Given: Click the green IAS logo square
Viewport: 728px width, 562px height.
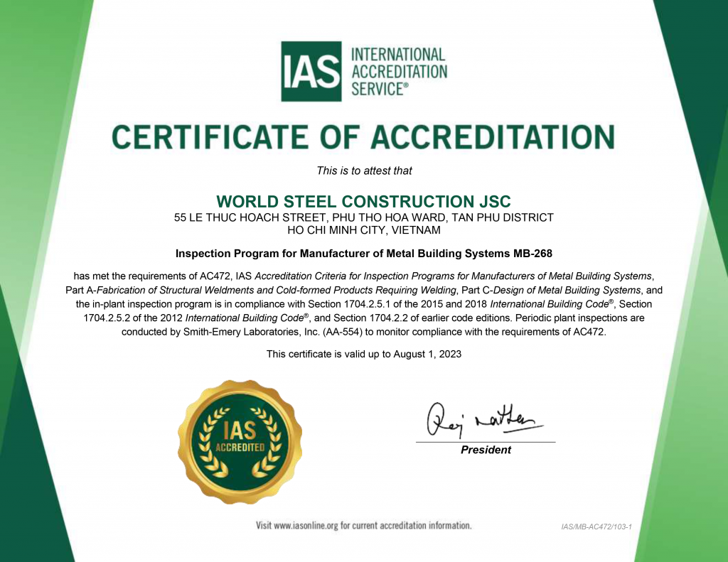Looking at the screenshot, I should 312,71.
